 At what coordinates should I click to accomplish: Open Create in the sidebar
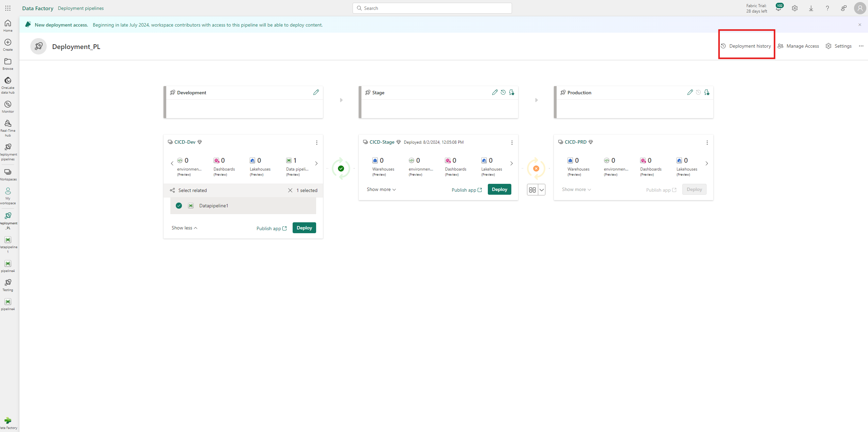tap(8, 45)
